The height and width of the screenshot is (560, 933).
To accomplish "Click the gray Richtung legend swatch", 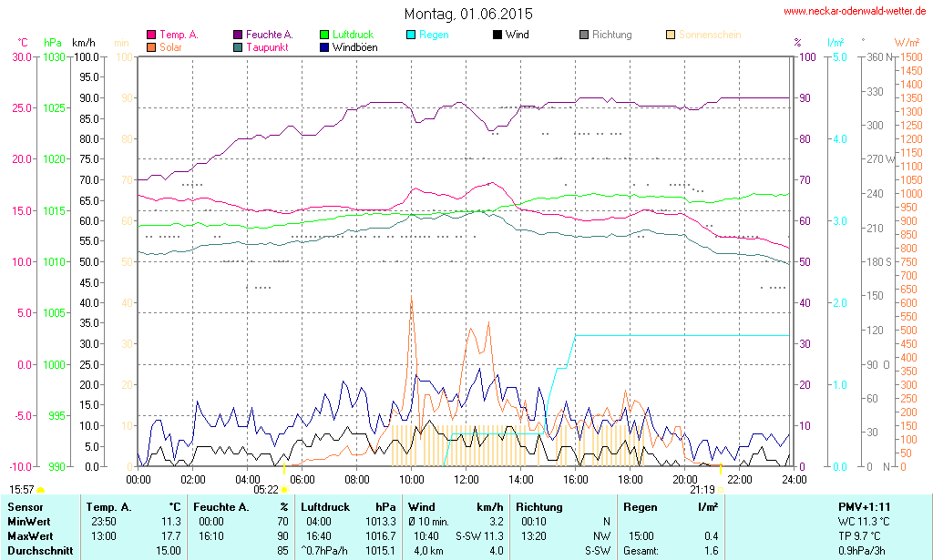I will pyautogui.click(x=583, y=35).
